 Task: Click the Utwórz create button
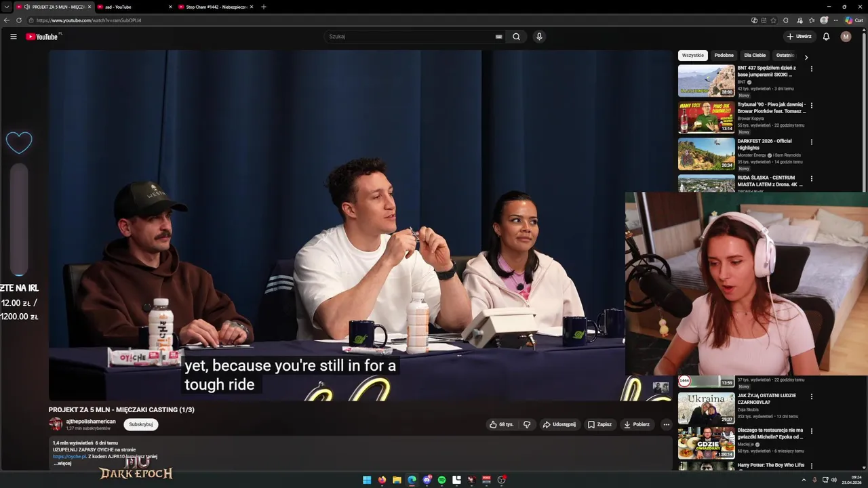click(x=799, y=37)
